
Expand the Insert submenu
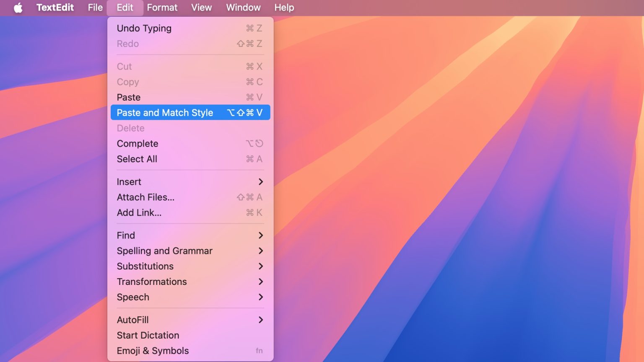pos(129,181)
